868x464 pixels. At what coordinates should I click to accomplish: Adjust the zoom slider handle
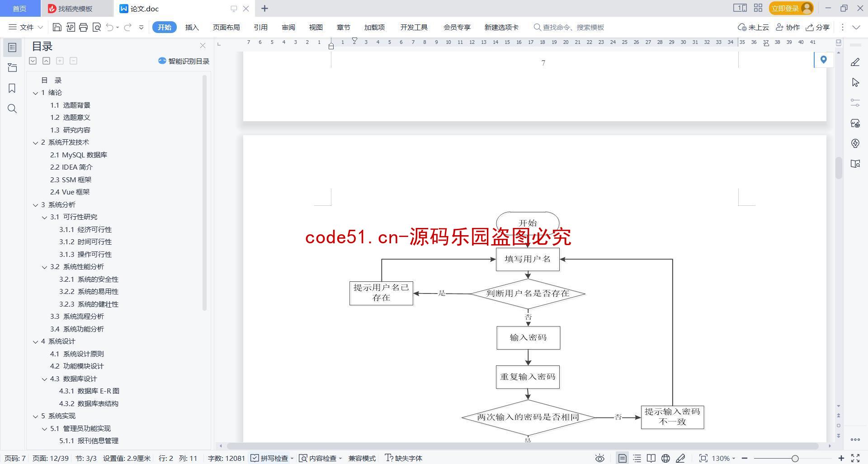click(795, 458)
